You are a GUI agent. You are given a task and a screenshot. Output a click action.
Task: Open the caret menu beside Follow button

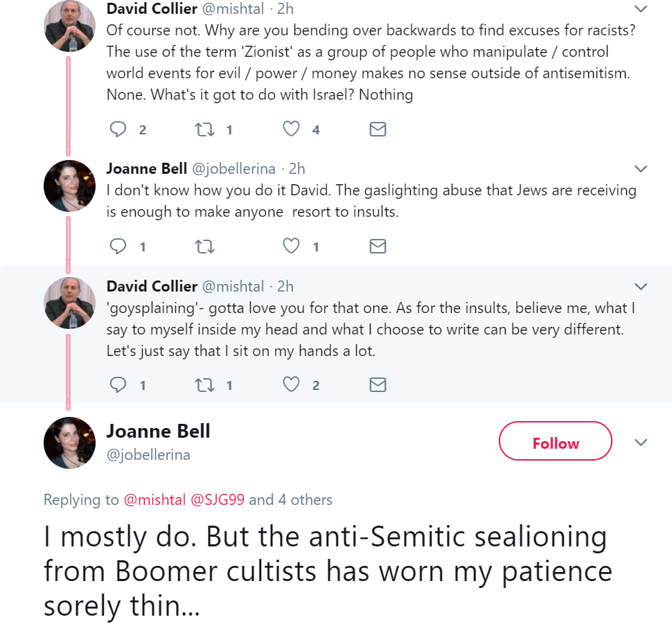tap(641, 443)
